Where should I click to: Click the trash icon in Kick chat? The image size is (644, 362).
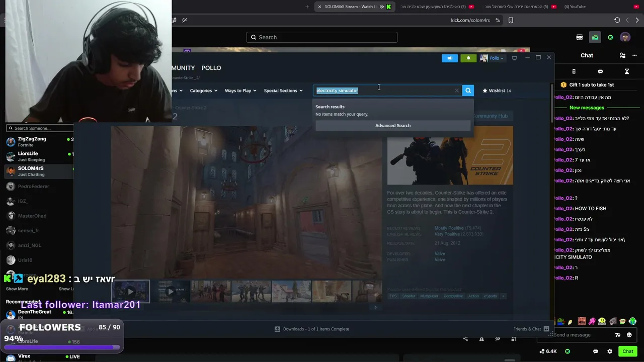pos(574,71)
